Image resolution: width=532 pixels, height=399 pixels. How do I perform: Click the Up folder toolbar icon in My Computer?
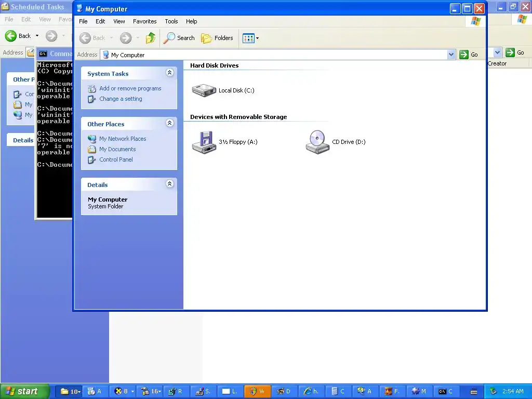click(151, 38)
